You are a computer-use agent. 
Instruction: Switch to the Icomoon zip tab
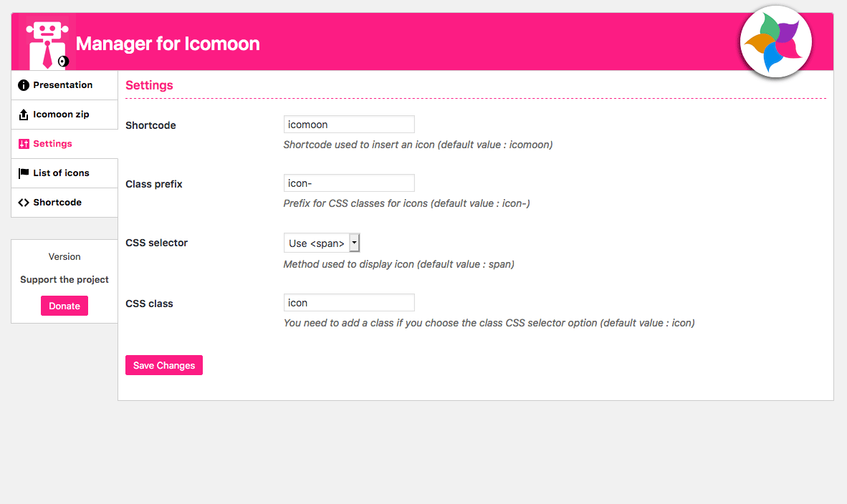(61, 115)
